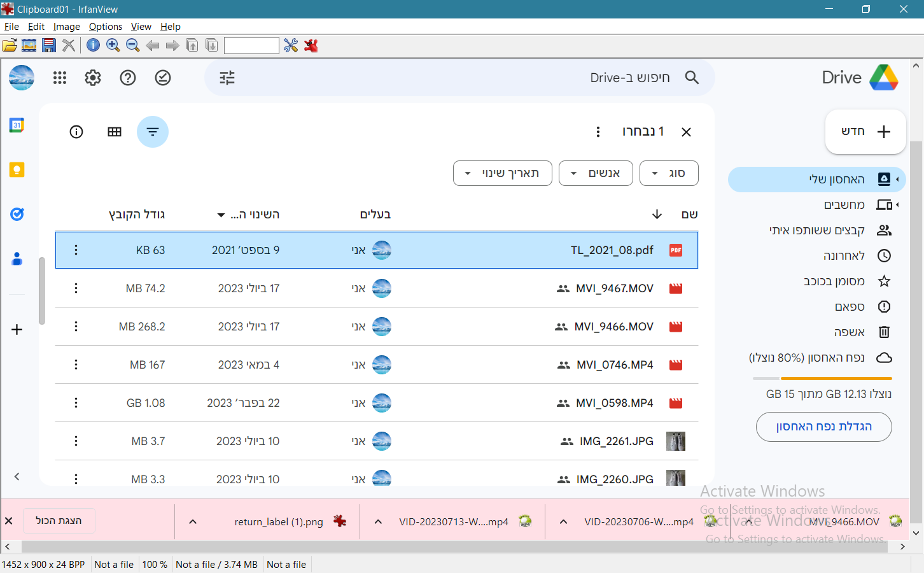Viewport: 924px width, 573px height.
Task: Open Google Contacts side panel icon
Action: (x=17, y=258)
